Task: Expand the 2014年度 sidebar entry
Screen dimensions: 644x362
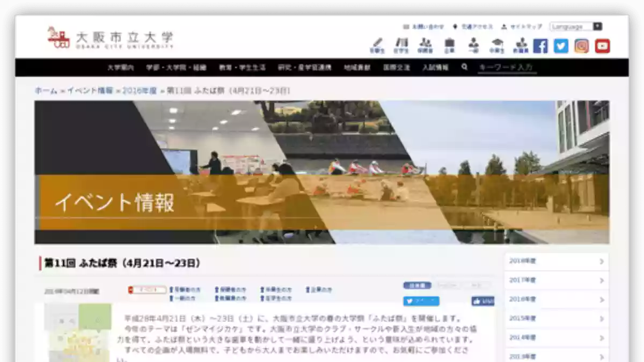Action: point(557,338)
